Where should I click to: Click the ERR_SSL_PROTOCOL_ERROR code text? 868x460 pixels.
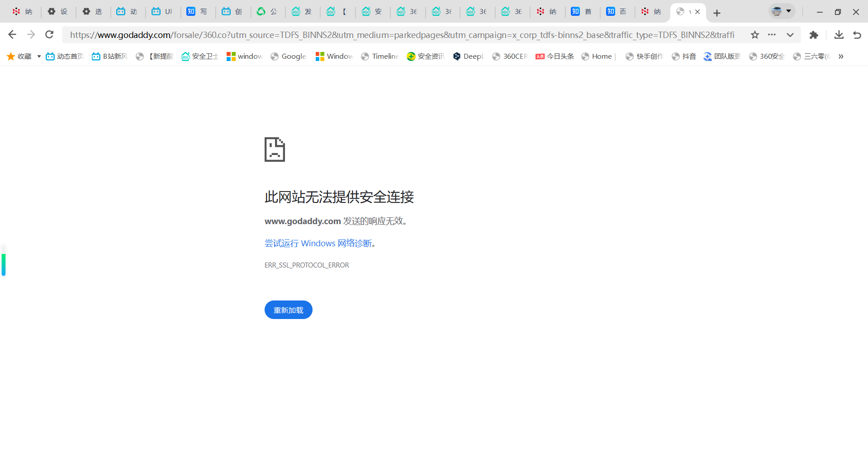point(307,265)
